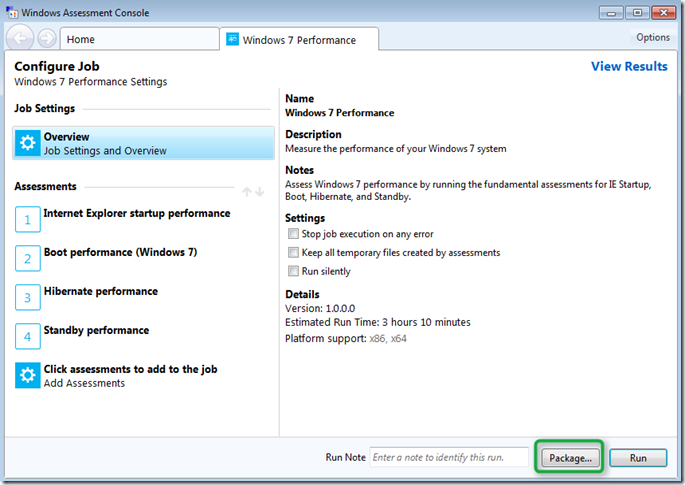This screenshot has height=485, width=685.
Task: Maximize the Windows Assessment Console window
Action: [x=637, y=13]
